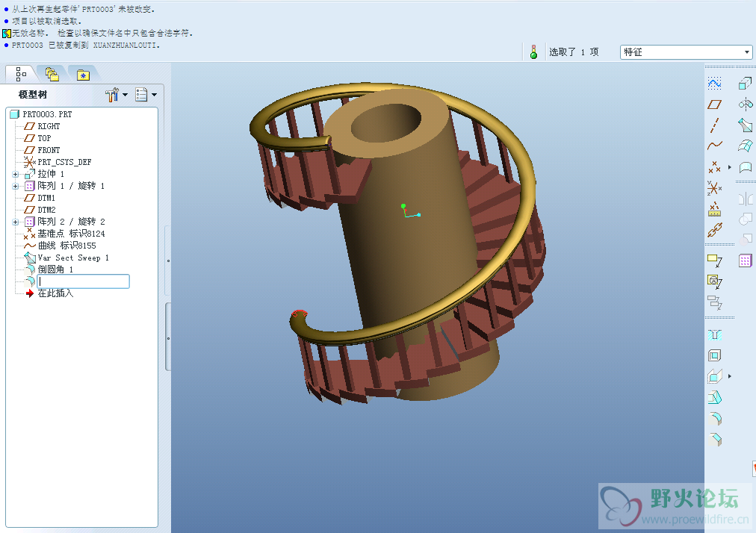The width and height of the screenshot is (756, 533).
Task: Click the second Annotation tool icon
Action: [714, 281]
